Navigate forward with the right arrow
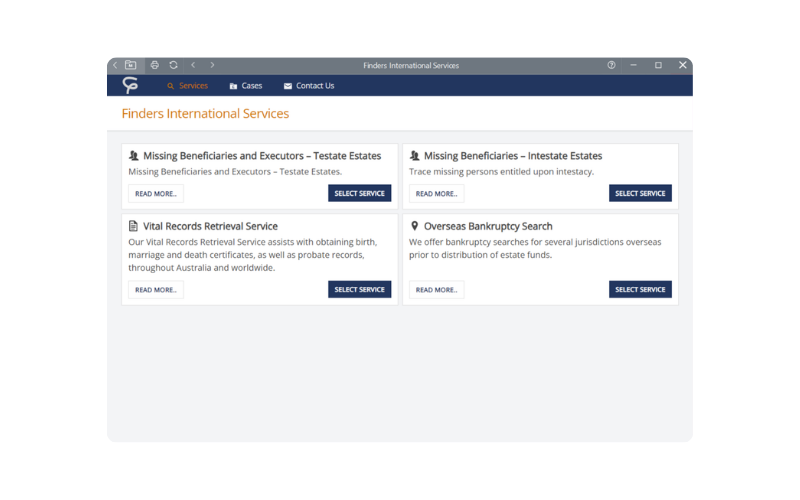800x500 pixels. [x=212, y=65]
